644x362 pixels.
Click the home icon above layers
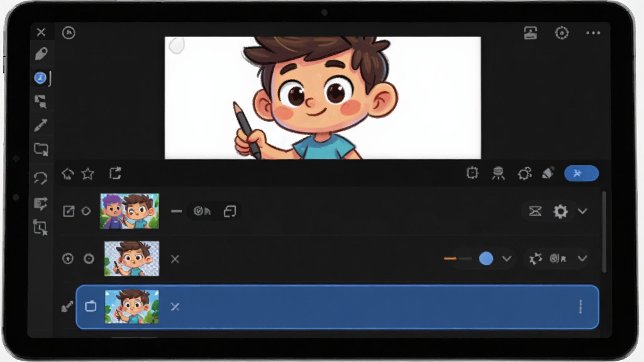68,173
